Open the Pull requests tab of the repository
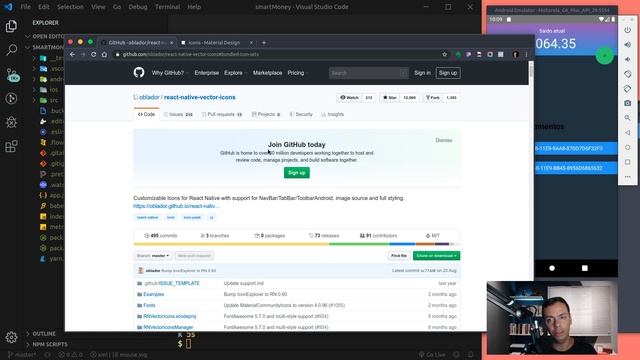Viewport: 640px width, 360px height. tap(222, 115)
